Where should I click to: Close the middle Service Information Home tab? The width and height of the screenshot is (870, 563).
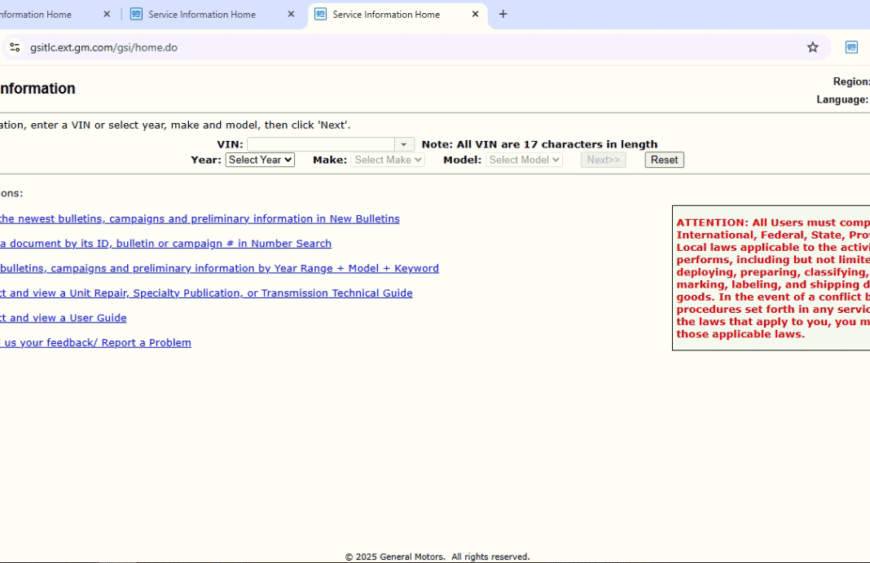click(291, 15)
